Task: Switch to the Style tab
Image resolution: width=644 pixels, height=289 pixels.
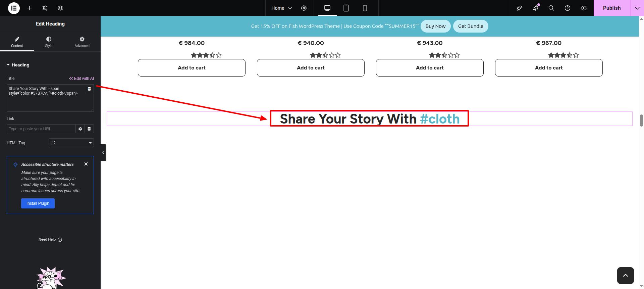Action: [x=49, y=42]
